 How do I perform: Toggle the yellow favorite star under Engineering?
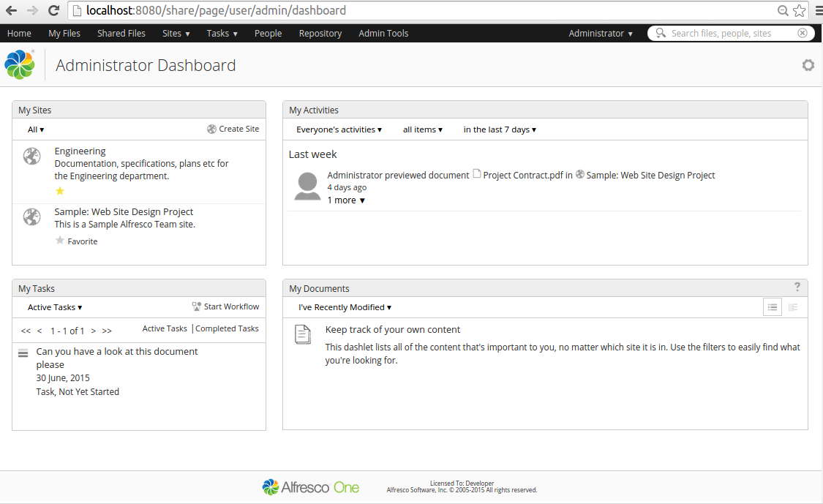[x=59, y=190]
